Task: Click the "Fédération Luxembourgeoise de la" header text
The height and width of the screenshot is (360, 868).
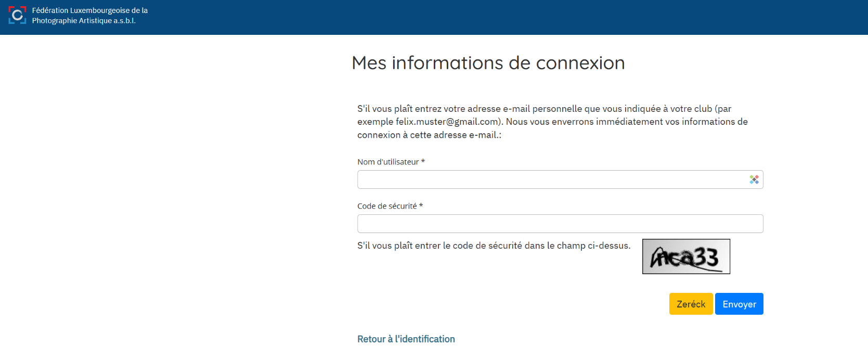Action: pyautogui.click(x=89, y=10)
